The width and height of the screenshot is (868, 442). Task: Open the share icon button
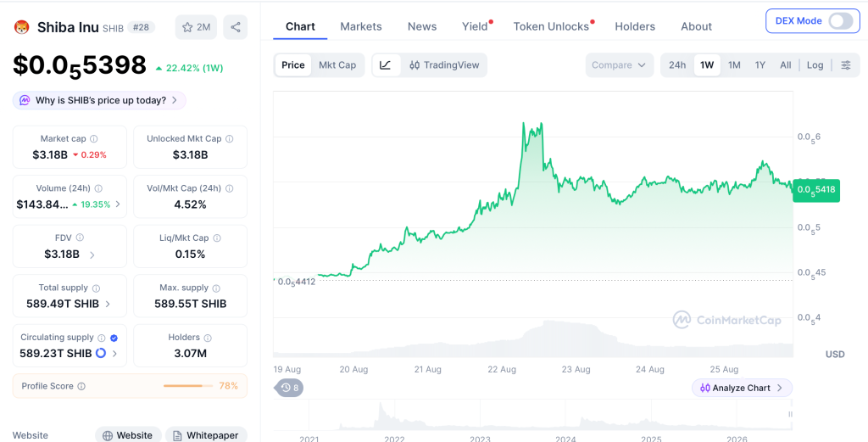coord(236,27)
